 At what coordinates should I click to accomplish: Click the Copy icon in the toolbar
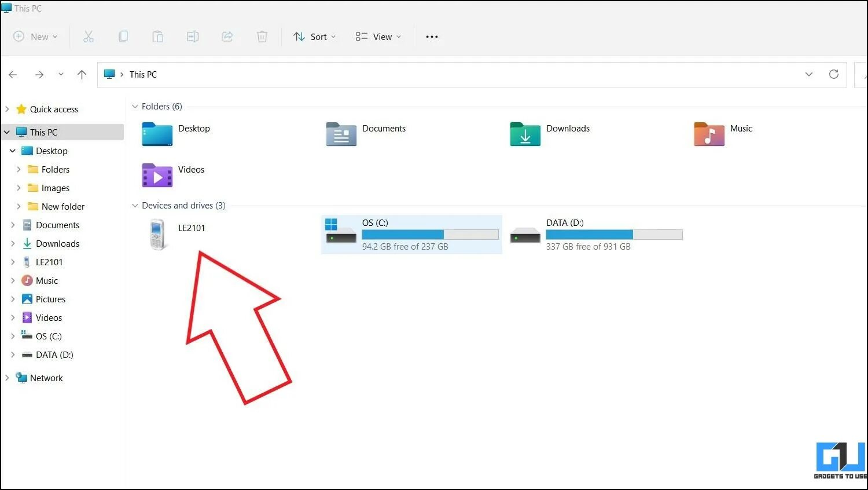point(123,36)
